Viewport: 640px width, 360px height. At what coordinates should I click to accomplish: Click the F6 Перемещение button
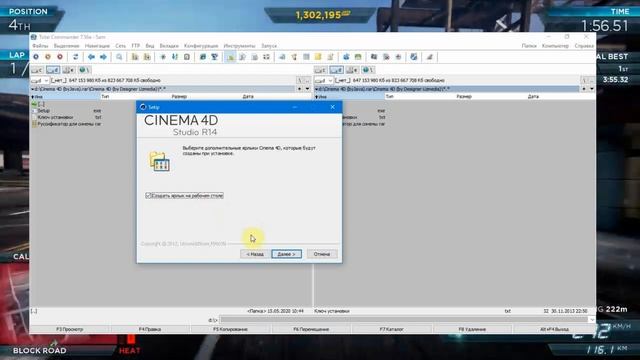[311, 329]
